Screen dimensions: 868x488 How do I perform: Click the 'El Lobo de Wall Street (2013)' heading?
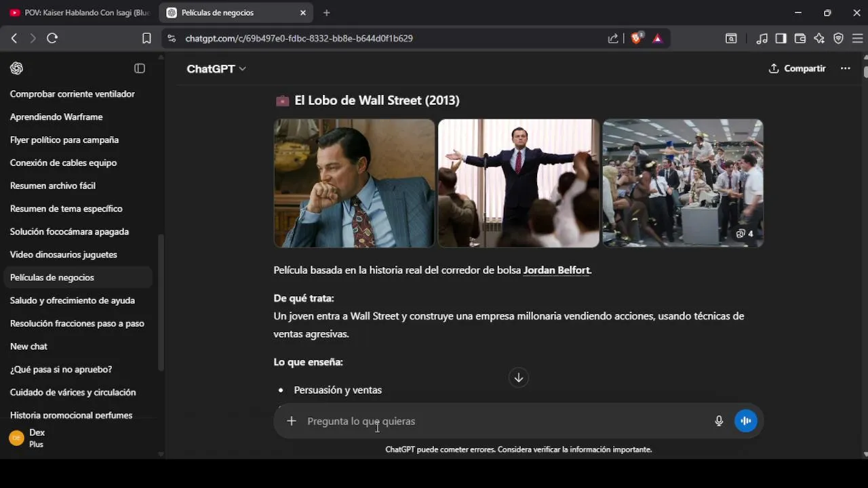click(377, 100)
